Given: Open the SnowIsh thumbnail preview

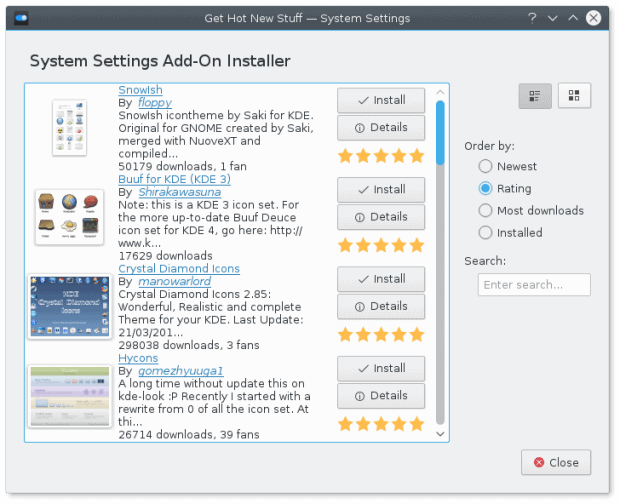Looking at the screenshot, I should tap(70, 127).
